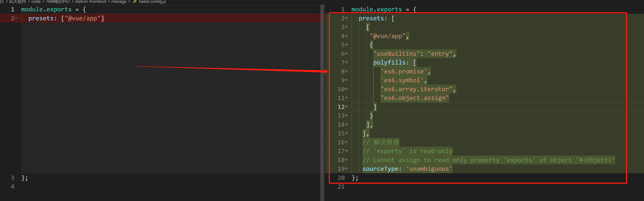The width and height of the screenshot is (644, 201).
Task: Click the polyfills: [ line
Action: (x=395, y=62)
